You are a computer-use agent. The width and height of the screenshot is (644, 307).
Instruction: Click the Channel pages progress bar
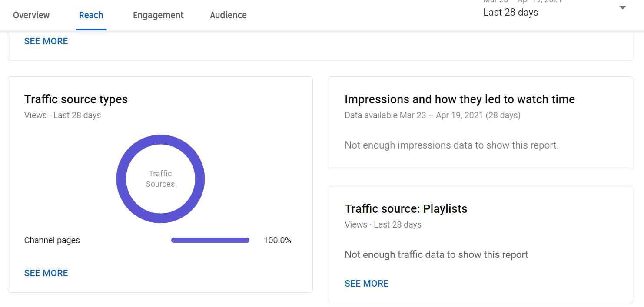coord(210,240)
